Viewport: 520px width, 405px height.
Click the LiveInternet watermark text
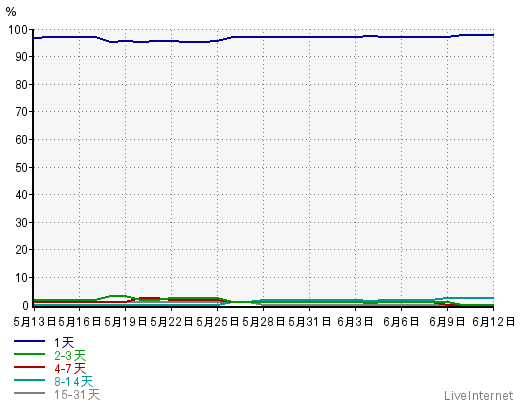pyautogui.click(x=478, y=396)
